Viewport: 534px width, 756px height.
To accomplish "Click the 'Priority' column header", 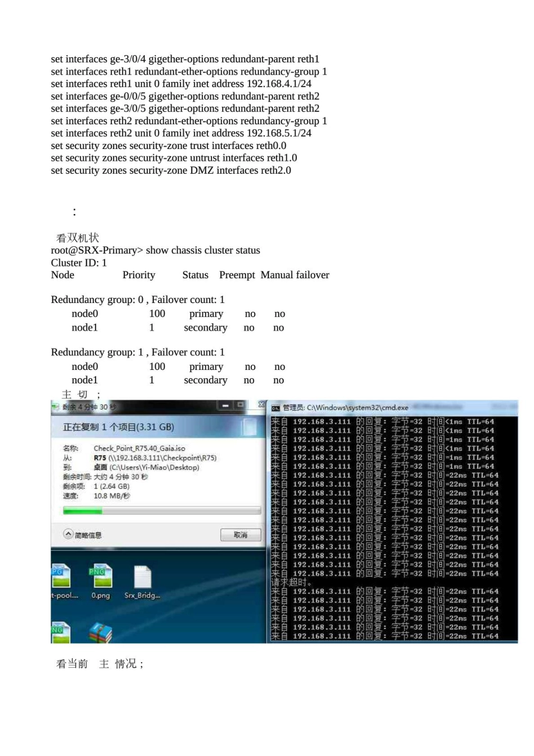I will [x=139, y=275].
